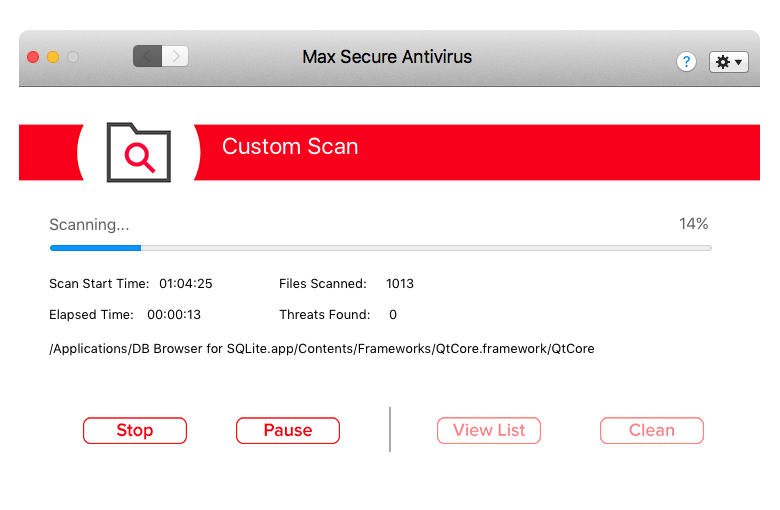Screen dimensions: 780x510
Task: Click the 14% progress percentage label
Action: coord(693,224)
